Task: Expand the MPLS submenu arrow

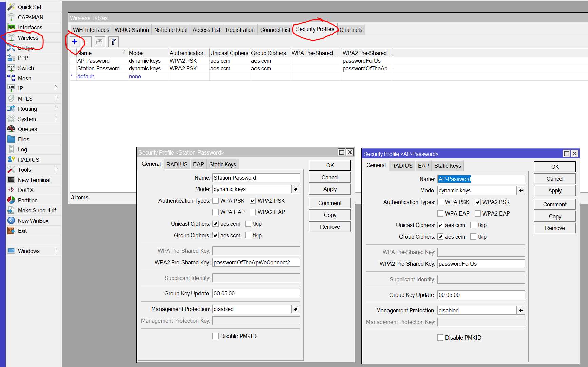Action: click(x=56, y=98)
